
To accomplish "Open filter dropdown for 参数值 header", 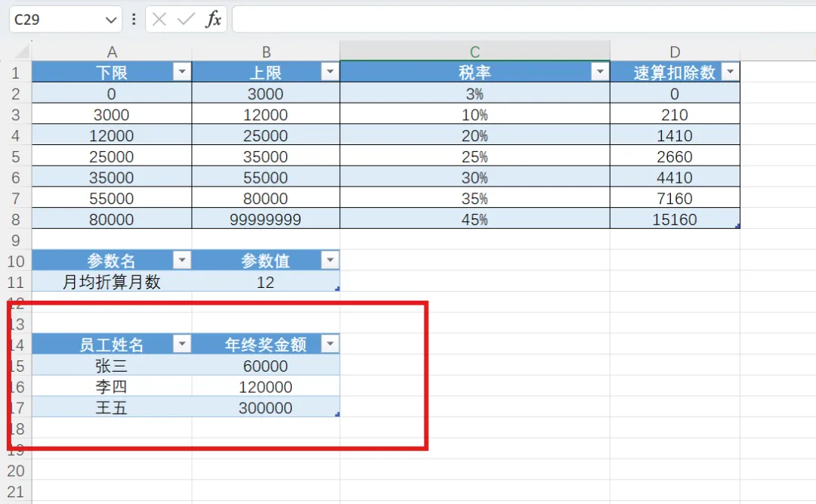I will click(x=330, y=259).
